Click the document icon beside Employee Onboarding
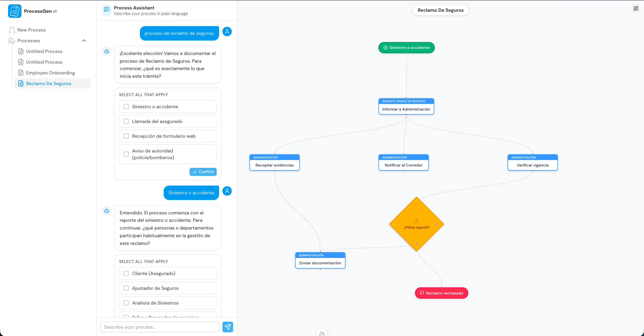The height and width of the screenshot is (336, 644). [21, 73]
